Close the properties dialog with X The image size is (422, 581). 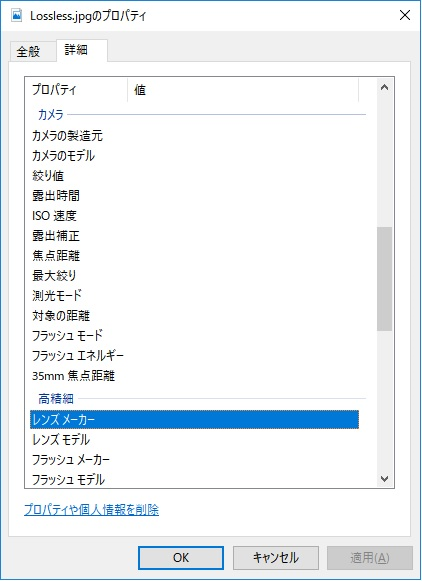point(405,15)
